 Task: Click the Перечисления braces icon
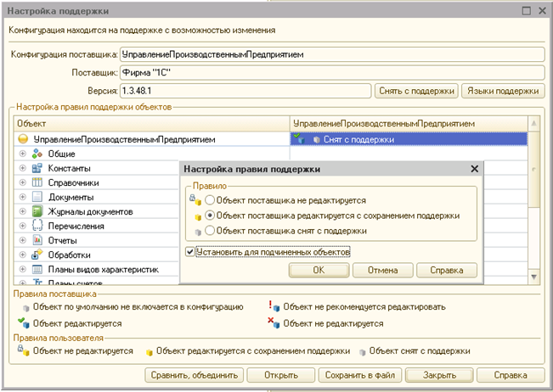(37, 226)
